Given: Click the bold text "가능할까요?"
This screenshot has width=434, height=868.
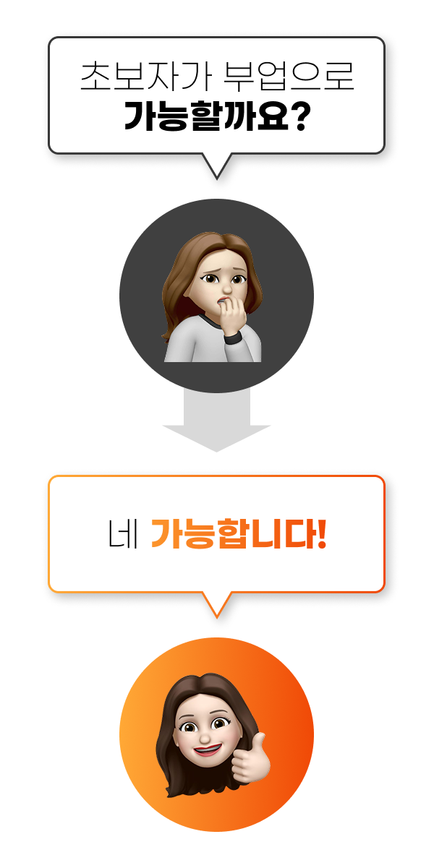Looking at the screenshot, I should (x=216, y=116).
